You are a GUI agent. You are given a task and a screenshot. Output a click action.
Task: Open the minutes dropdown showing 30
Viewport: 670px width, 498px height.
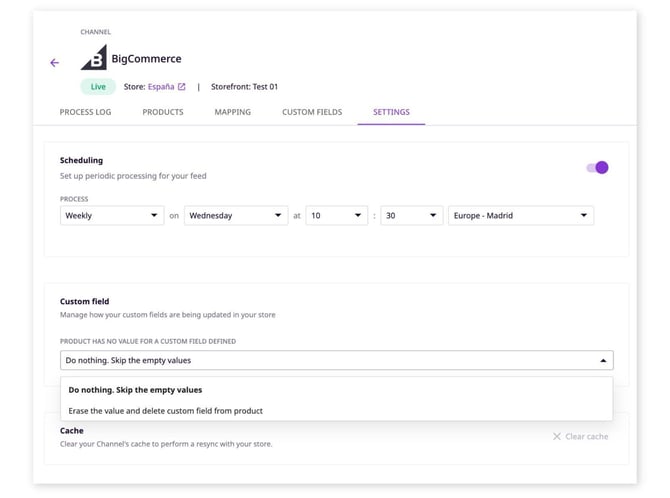pos(411,215)
